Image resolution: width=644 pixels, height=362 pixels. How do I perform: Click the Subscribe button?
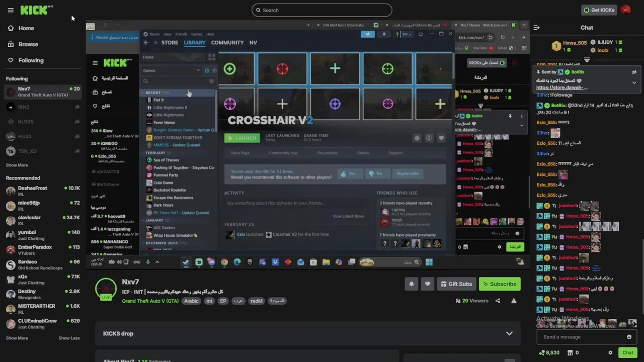[x=500, y=284]
